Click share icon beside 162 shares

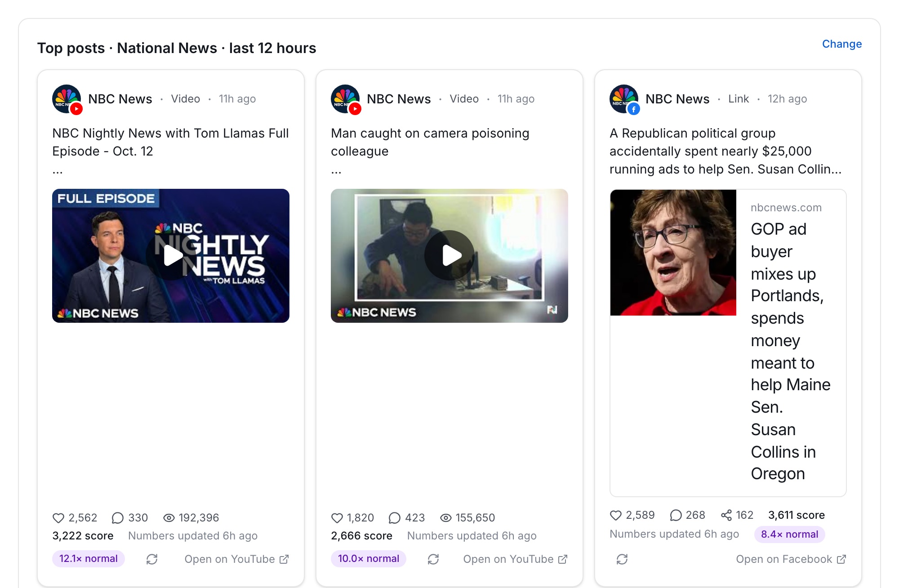click(726, 515)
